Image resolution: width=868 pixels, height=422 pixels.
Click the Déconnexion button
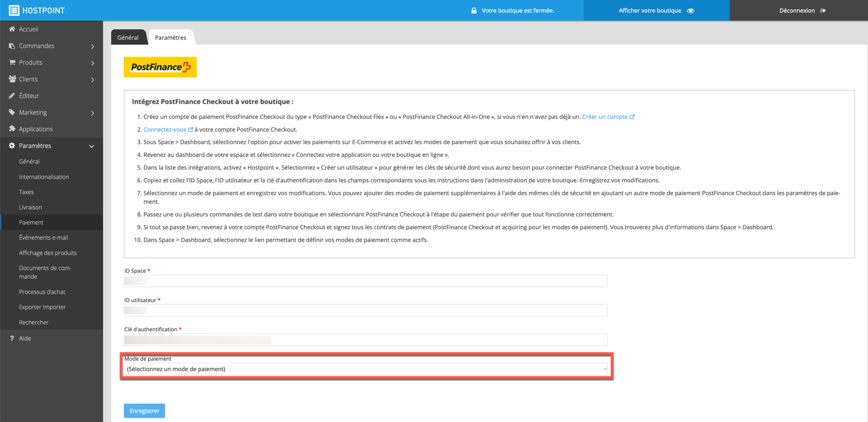point(799,10)
